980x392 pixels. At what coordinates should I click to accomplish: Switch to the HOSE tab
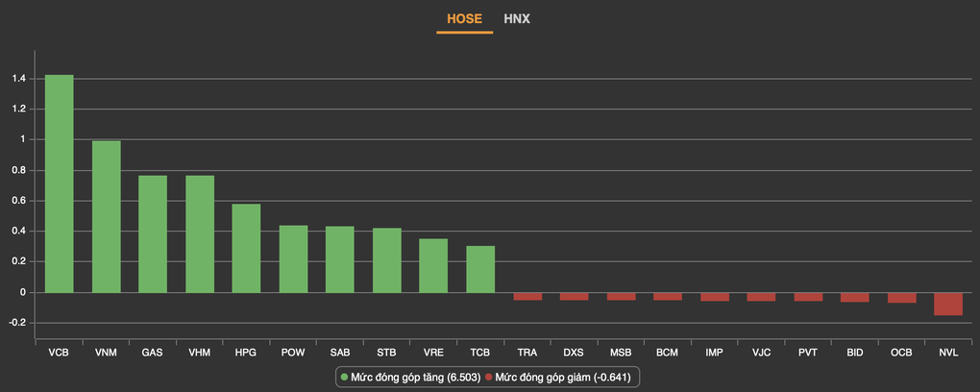coord(464,19)
